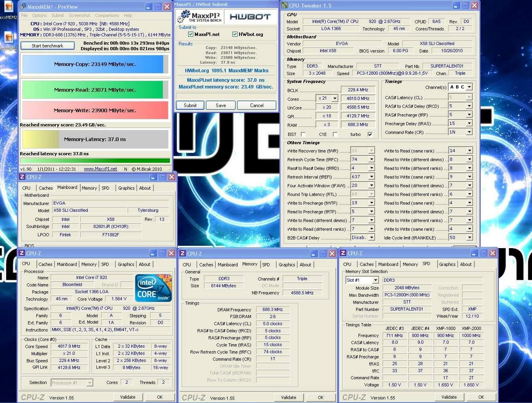Enable the EIST checkbox in CPU-Tweaker
This screenshot has height=403, width=532.
(303, 134)
